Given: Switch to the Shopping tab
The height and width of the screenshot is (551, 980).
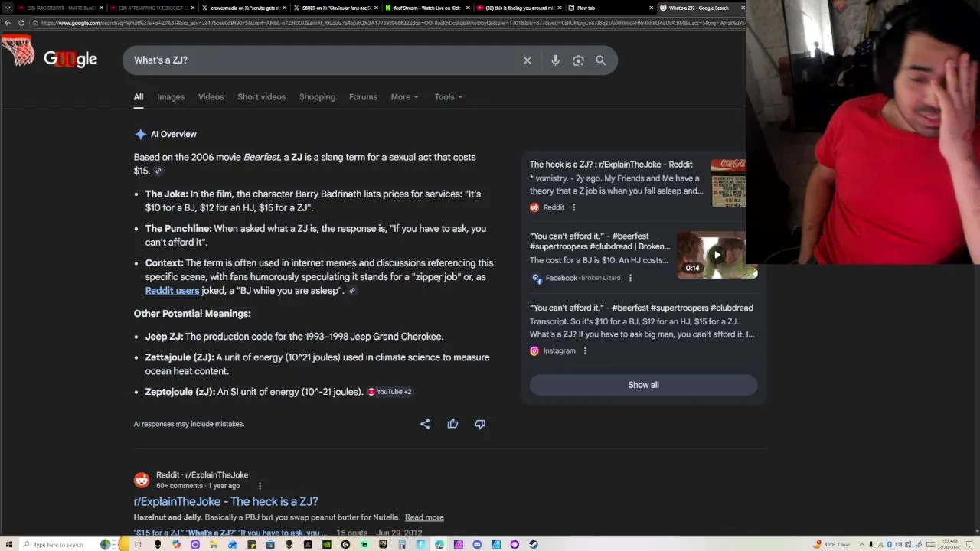Looking at the screenshot, I should pyautogui.click(x=317, y=97).
